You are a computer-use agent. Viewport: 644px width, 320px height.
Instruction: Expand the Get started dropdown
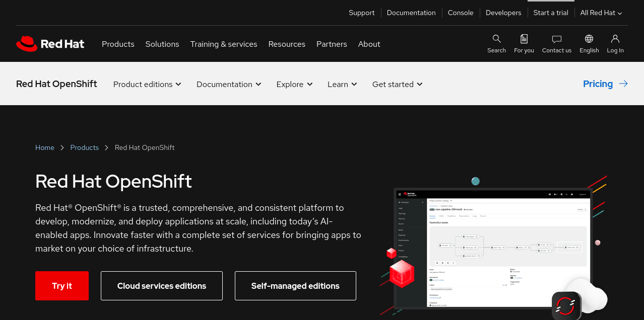pyautogui.click(x=397, y=84)
